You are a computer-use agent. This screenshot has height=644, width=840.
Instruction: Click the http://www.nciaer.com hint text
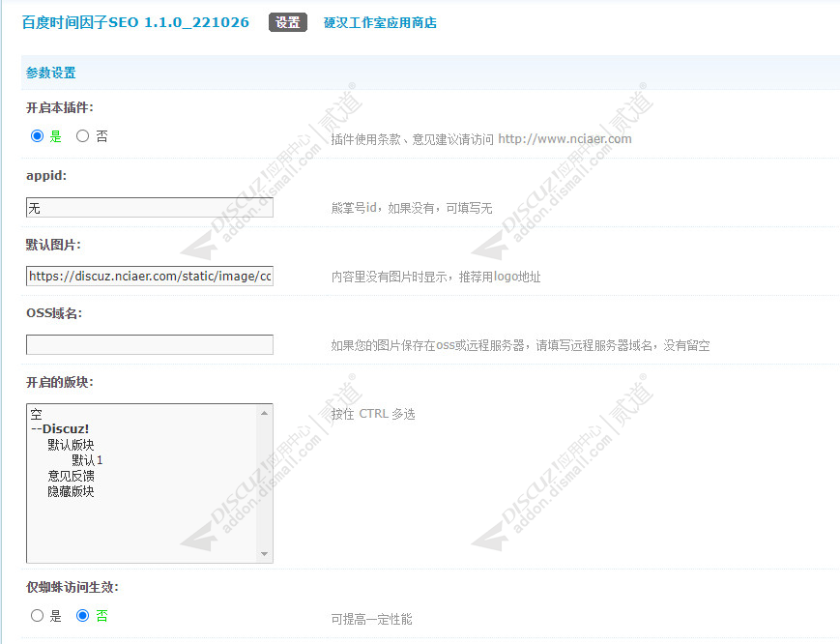coord(565,139)
